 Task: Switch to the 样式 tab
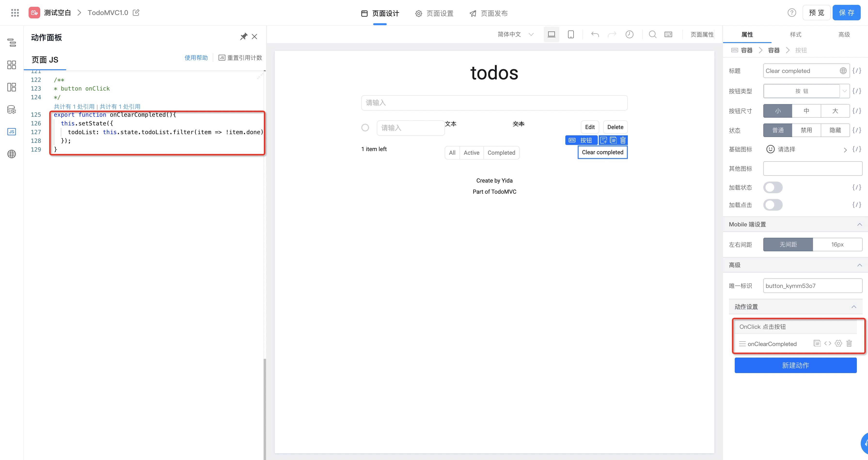pos(795,34)
